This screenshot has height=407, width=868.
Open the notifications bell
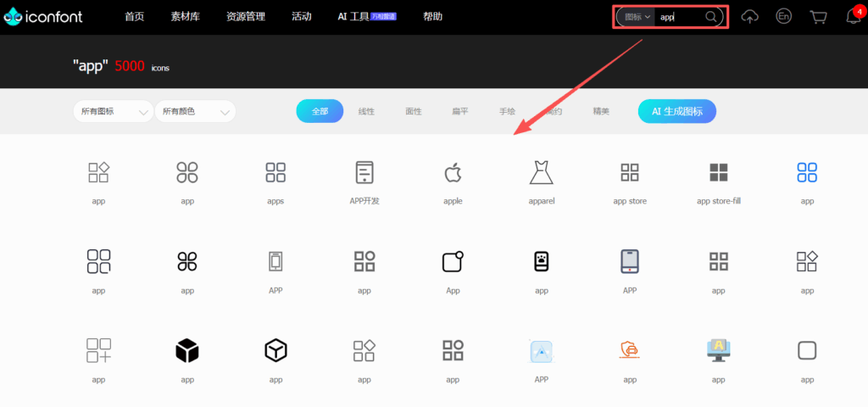coord(853,17)
